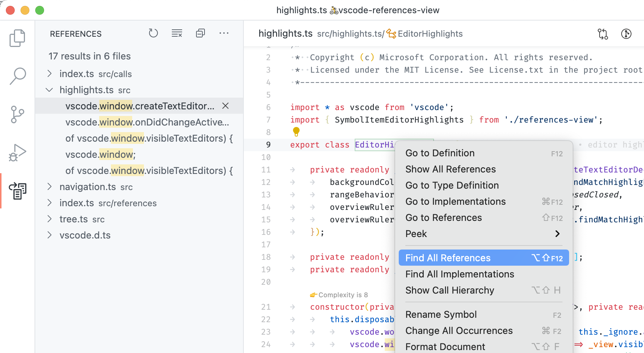Open the Peek submenu

(x=483, y=234)
